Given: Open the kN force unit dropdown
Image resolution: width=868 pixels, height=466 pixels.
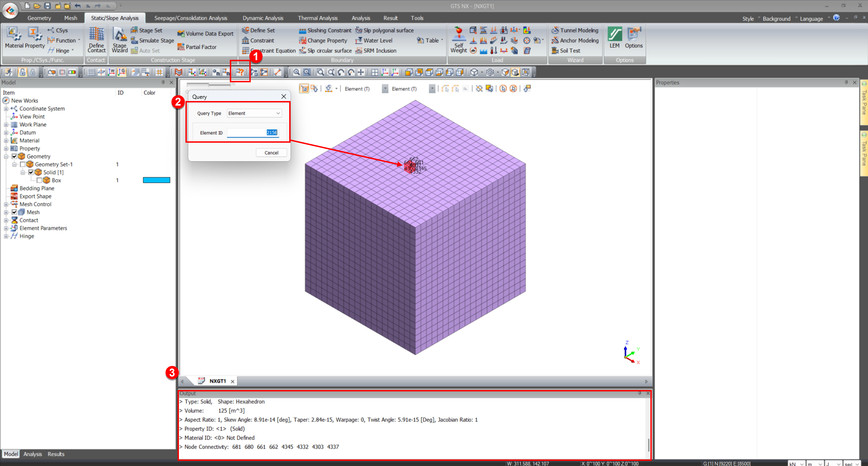Looking at the screenshot, I should (797, 464).
